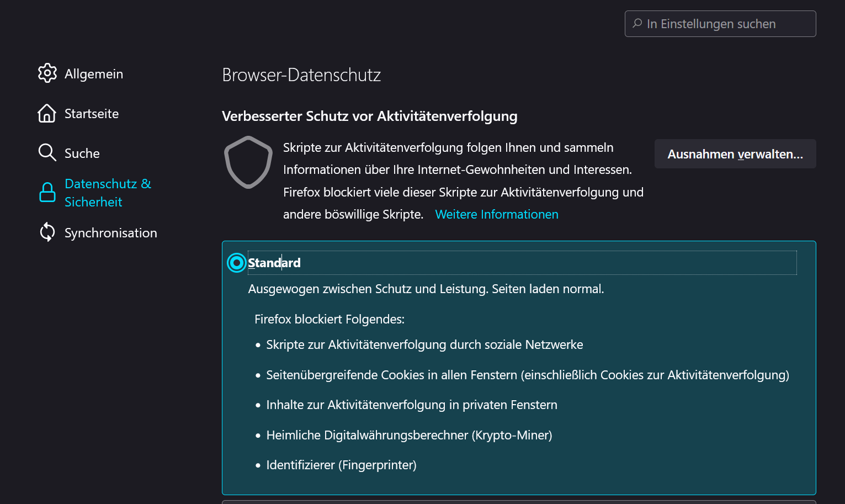
Task: Switch to the Synchronisation category
Action: click(111, 233)
